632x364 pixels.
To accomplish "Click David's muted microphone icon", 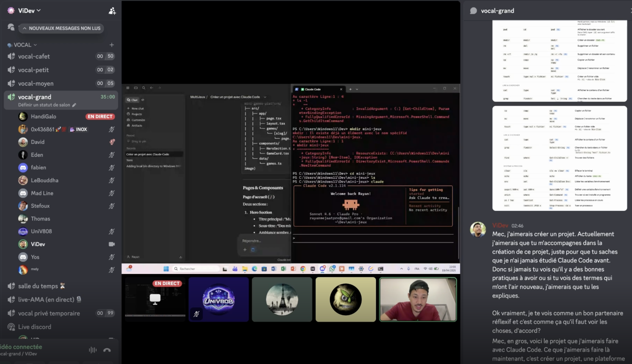I will pyautogui.click(x=112, y=142).
